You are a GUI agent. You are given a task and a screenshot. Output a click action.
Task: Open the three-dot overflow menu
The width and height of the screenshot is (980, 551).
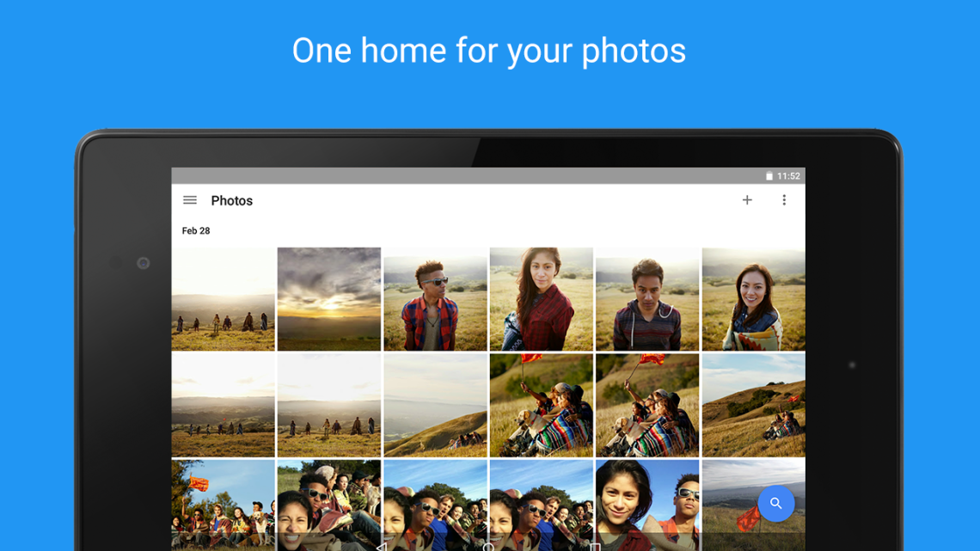(784, 200)
